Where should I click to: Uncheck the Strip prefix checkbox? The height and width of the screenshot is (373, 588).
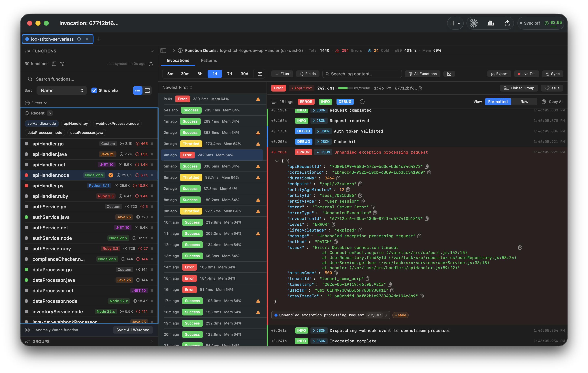click(x=94, y=90)
